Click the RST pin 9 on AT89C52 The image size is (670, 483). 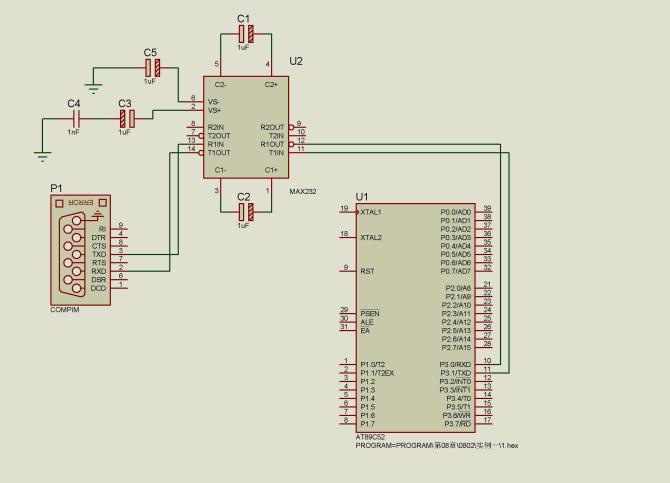[348, 271]
